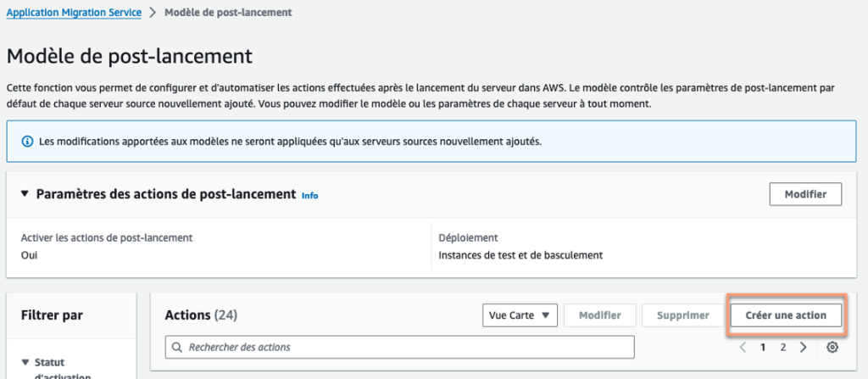Expand the Statut d'activation filter

[x=25, y=363]
